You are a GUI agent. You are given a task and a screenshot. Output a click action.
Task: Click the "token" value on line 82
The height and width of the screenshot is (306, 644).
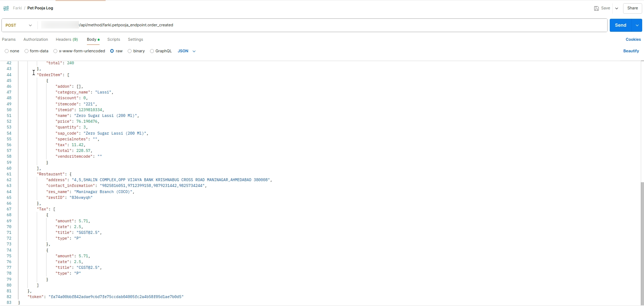[x=116, y=297]
